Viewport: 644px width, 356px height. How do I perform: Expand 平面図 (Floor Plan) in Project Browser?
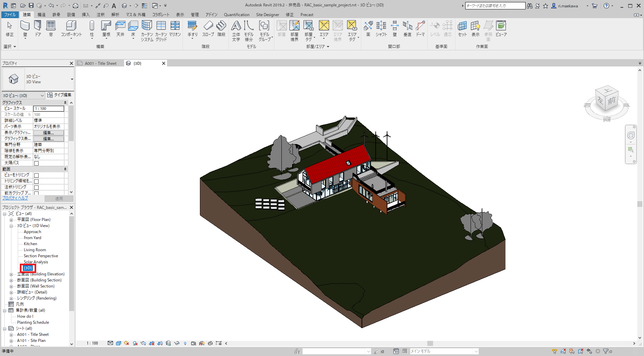coord(12,219)
